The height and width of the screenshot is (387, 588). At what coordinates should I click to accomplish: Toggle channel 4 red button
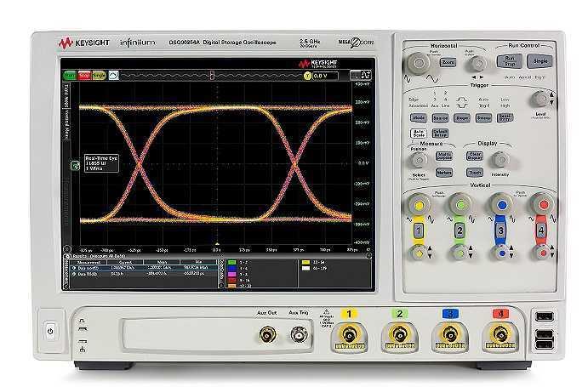(x=543, y=230)
